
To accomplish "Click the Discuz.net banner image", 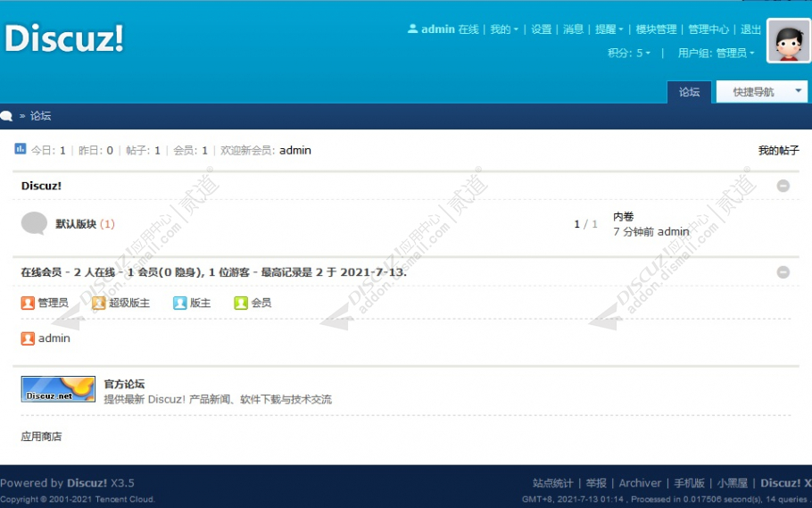I will (58, 388).
